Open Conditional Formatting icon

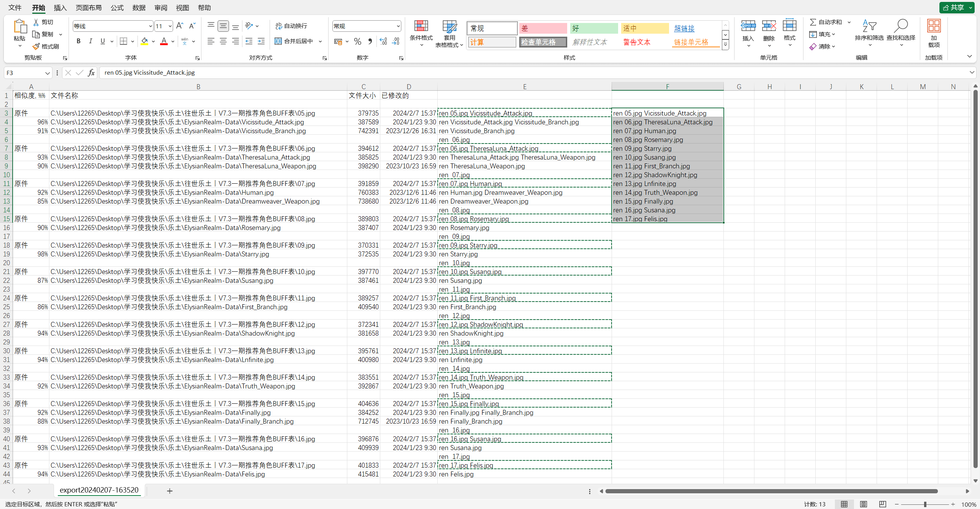pos(421,26)
